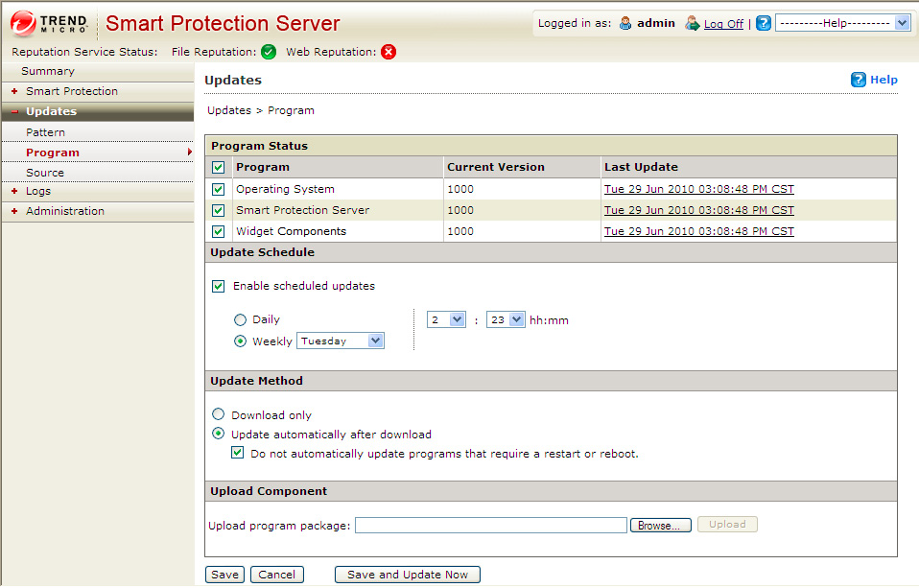Uncheck the Operating System program checkbox
Image resolution: width=919 pixels, height=588 pixels.
219,190
